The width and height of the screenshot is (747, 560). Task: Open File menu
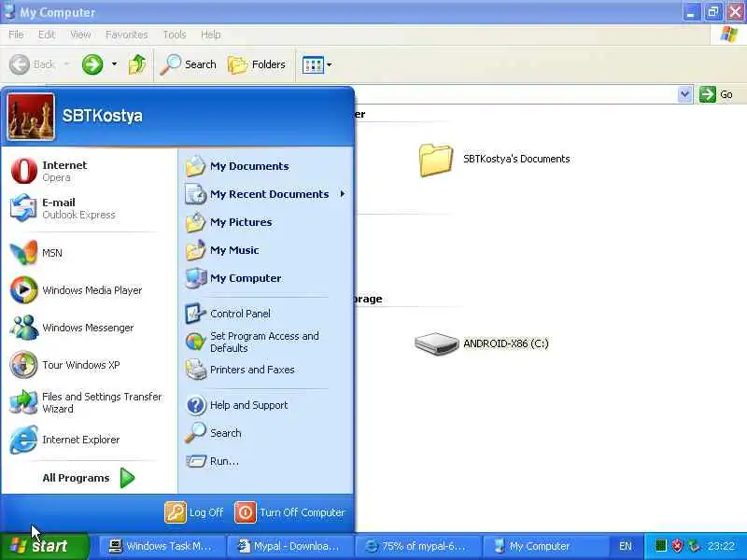click(16, 35)
